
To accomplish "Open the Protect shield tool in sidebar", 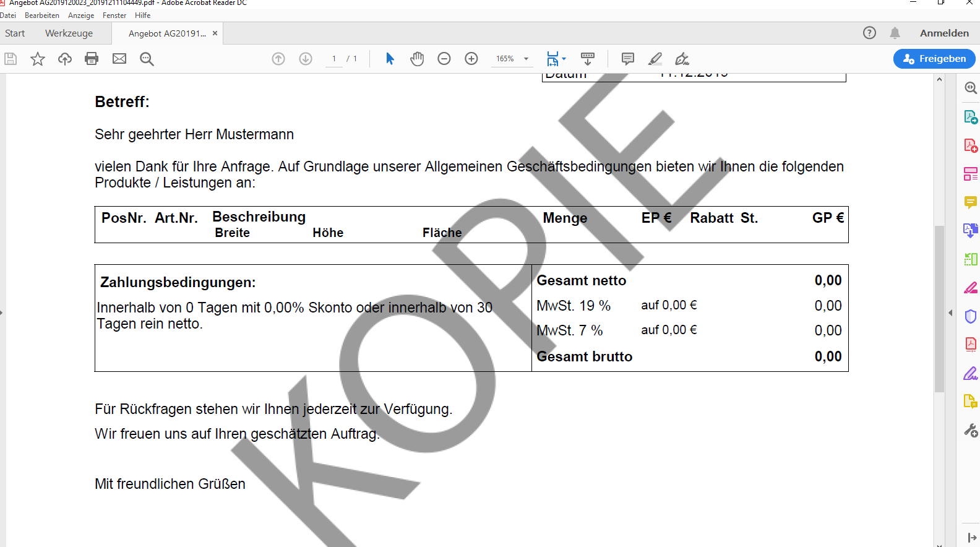I will click(971, 316).
